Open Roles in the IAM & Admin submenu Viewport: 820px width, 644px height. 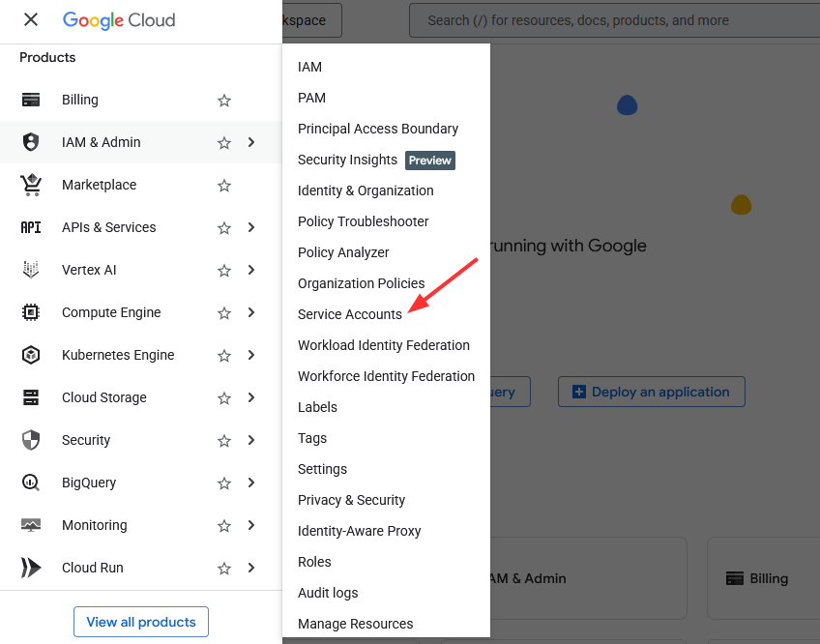coord(314,562)
